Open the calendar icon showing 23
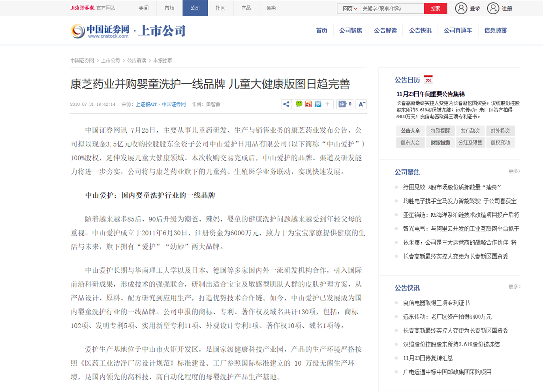 click(x=428, y=80)
